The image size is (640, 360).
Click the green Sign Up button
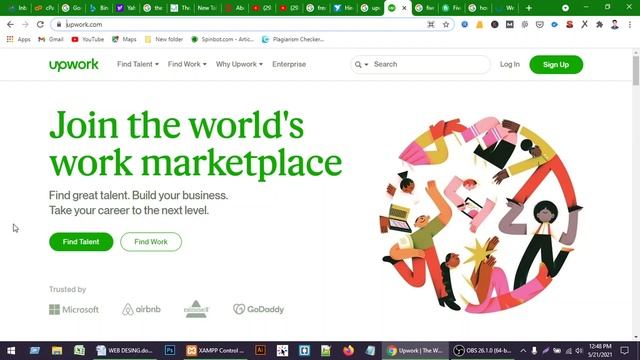tap(556, 64)
